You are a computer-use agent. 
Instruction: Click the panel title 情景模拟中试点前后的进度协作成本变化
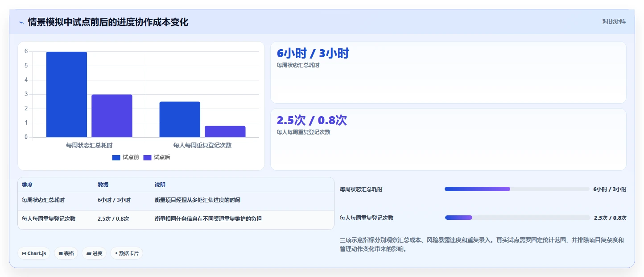coord(108,22)
